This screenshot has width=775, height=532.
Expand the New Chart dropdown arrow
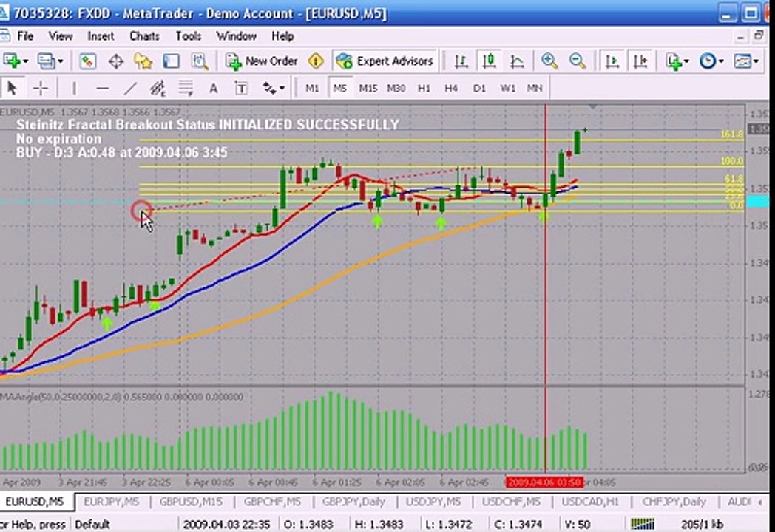pyautogui.click(x=25, y=62)
